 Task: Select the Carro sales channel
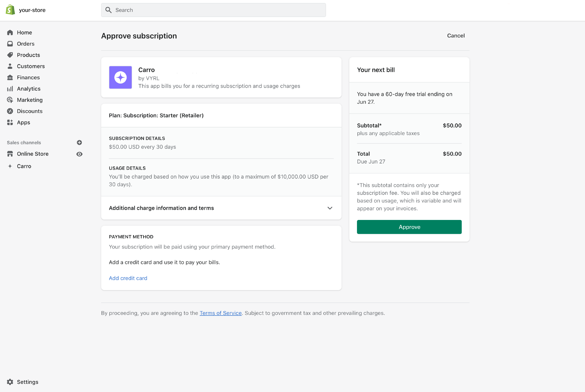[24, 166]
